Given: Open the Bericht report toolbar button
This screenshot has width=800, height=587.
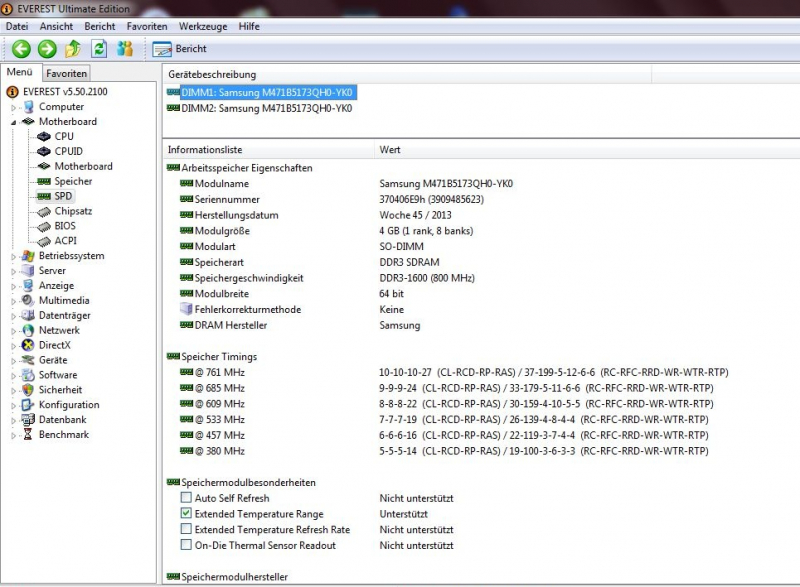Looking at the screenshot, I should point(180,49).
